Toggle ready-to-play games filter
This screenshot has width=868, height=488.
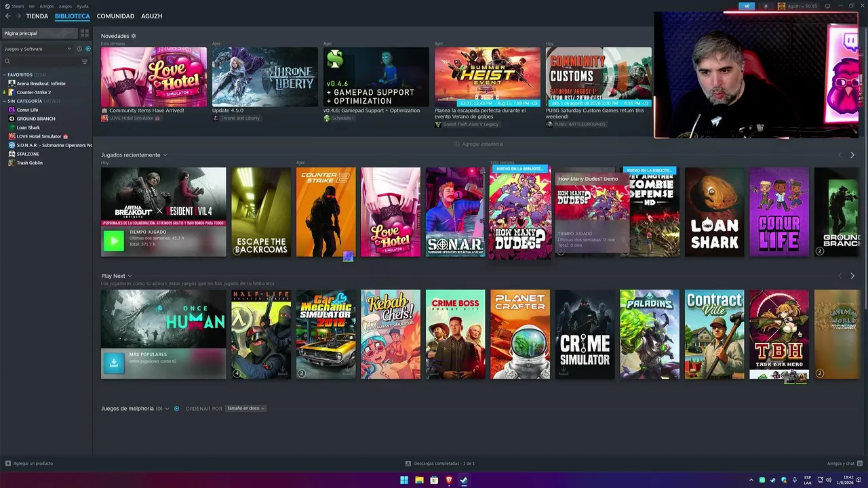(88, 49)
